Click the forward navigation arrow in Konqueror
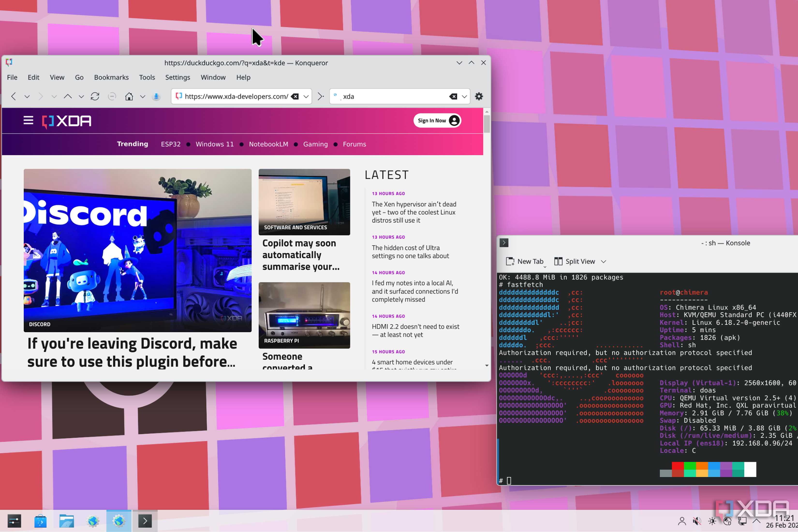798x532 pixels. click(40, 96)
